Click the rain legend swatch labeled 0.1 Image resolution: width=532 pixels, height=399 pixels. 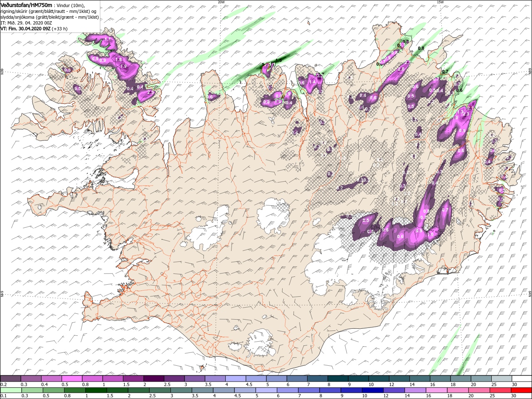10,390
